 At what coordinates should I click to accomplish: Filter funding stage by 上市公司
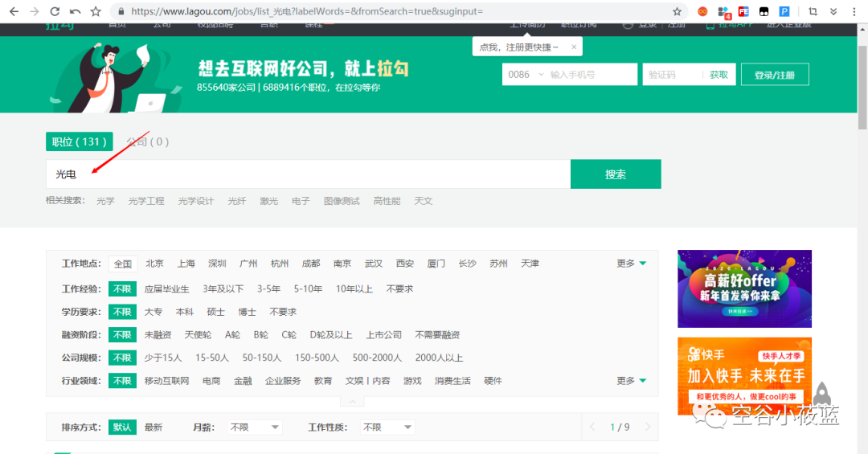pyautogui.click(x=383, y=335)
